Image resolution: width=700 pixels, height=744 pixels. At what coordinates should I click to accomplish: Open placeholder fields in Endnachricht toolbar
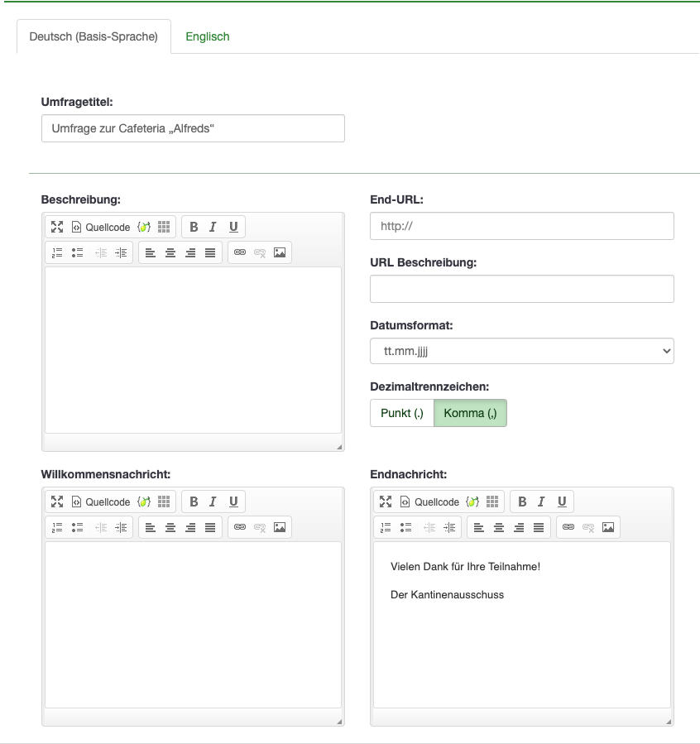(472, 502)
